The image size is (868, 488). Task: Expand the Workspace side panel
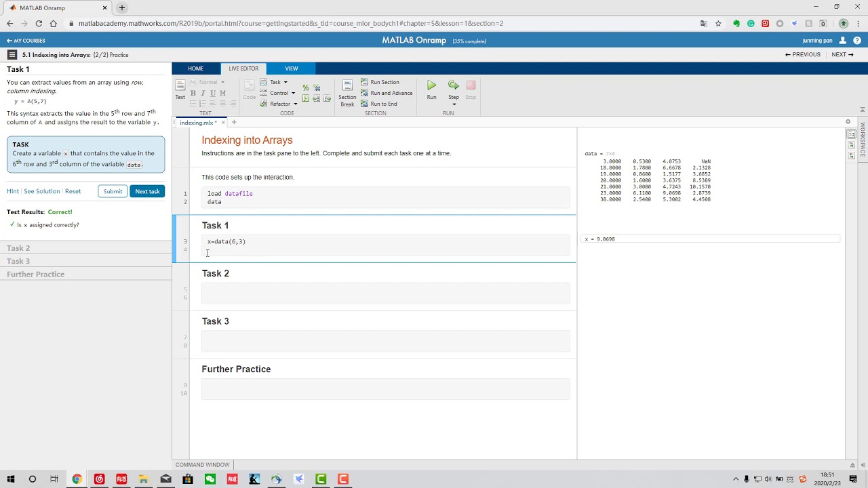click(863, 140)
